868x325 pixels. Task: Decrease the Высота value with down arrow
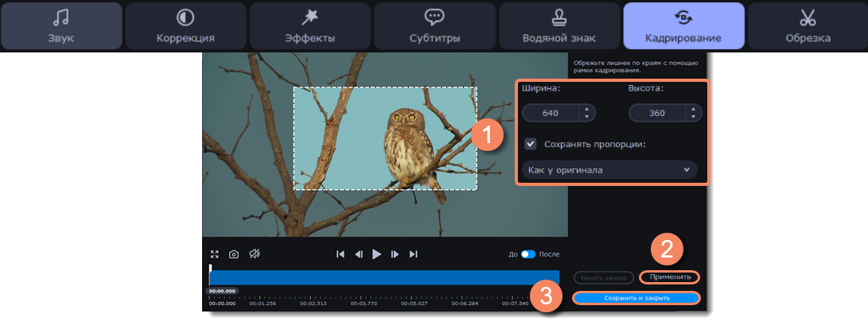[x=693, y=118]
